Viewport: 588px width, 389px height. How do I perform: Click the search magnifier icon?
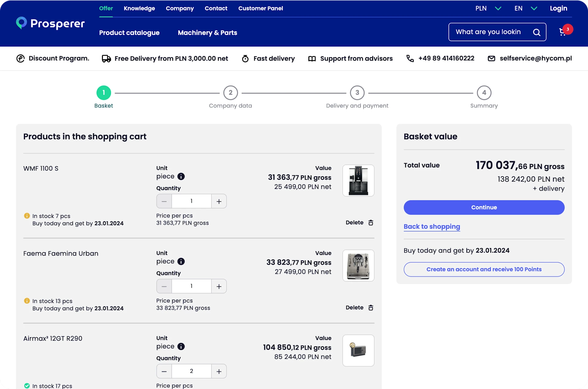pos(537,32)
